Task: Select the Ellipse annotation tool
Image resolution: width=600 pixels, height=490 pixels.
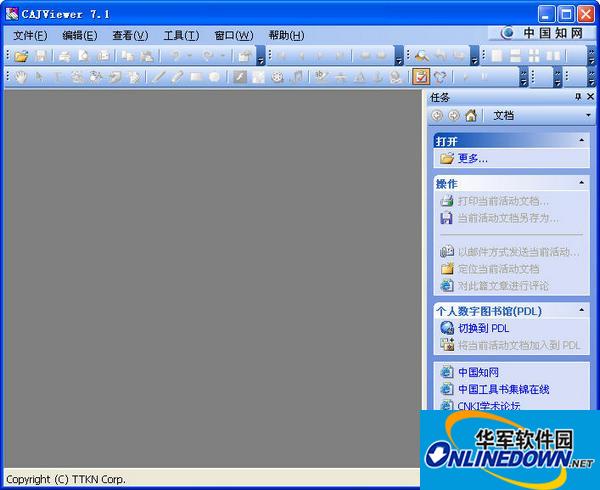Action: [x=215, y=77]
